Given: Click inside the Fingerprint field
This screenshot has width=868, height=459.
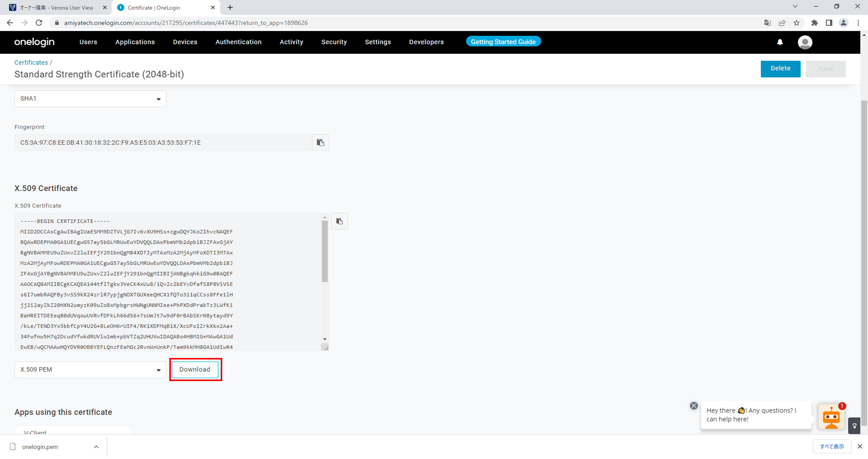Looking at the screenshot, I should 163,143.
